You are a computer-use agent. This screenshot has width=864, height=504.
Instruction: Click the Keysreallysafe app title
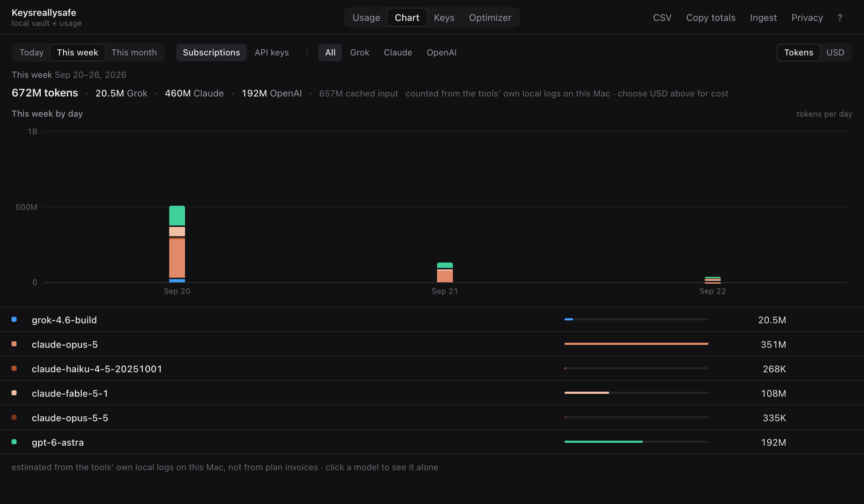[44, 13]
